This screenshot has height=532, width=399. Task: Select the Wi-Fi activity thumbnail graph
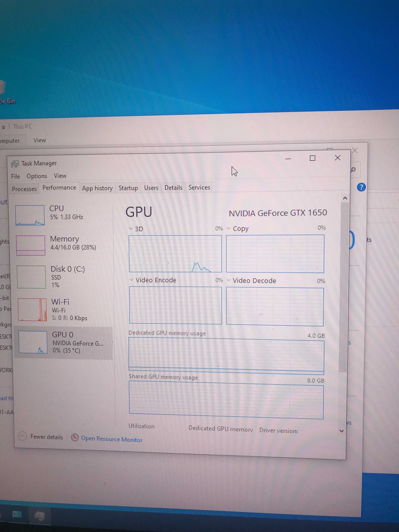tap(32, 310)
